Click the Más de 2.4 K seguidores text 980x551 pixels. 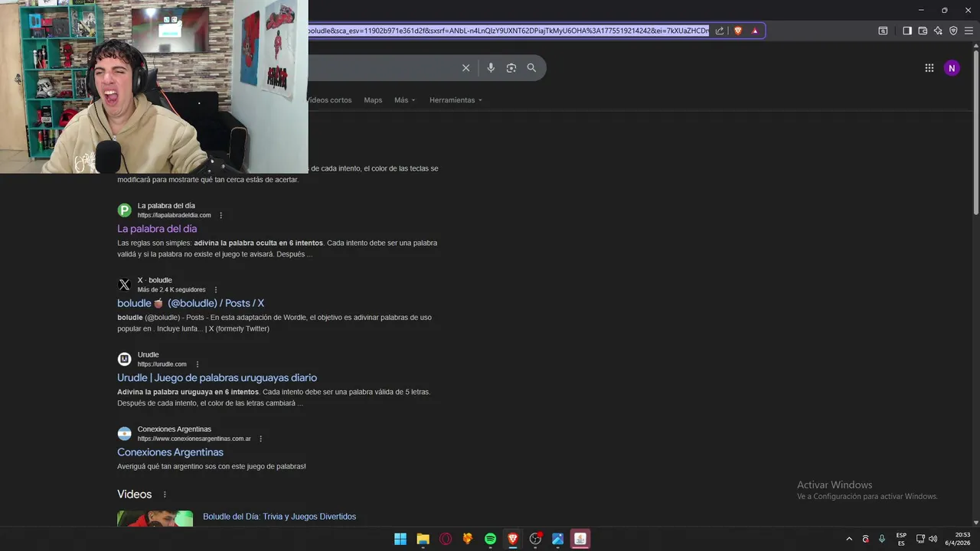[x=171, y=290]
